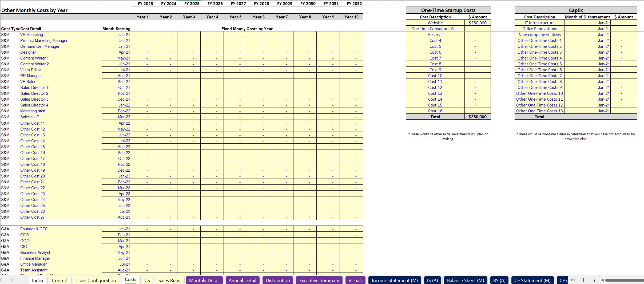Click IT Infrastructure CapEx description cell

click(539, 23)
